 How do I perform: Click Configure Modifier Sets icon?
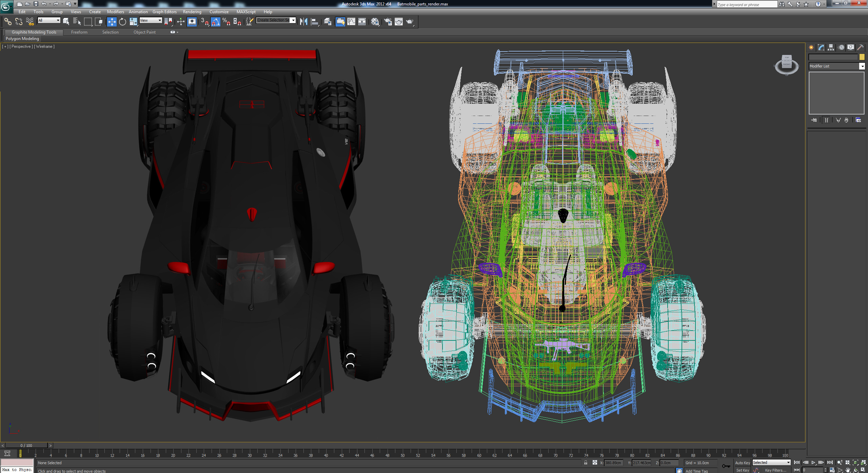[x=858, y=120]
